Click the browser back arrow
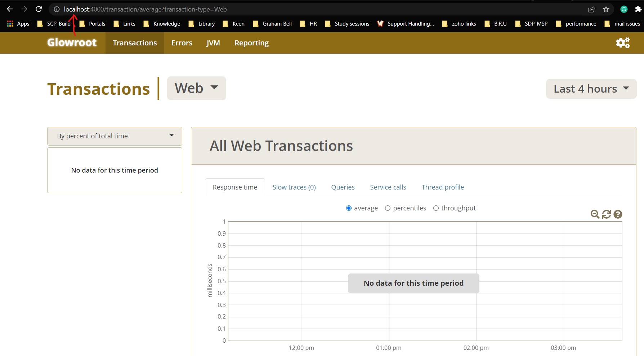644x356 pixels. coord(10,9)
